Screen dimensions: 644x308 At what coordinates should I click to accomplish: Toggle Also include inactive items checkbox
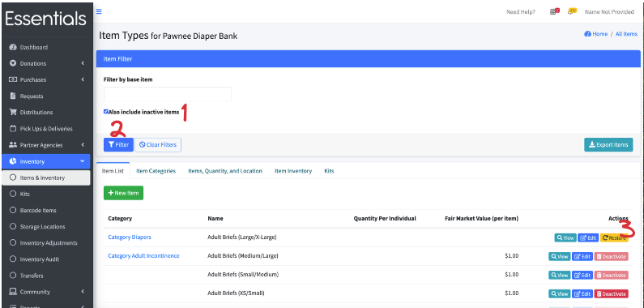[x=106, y=111]
